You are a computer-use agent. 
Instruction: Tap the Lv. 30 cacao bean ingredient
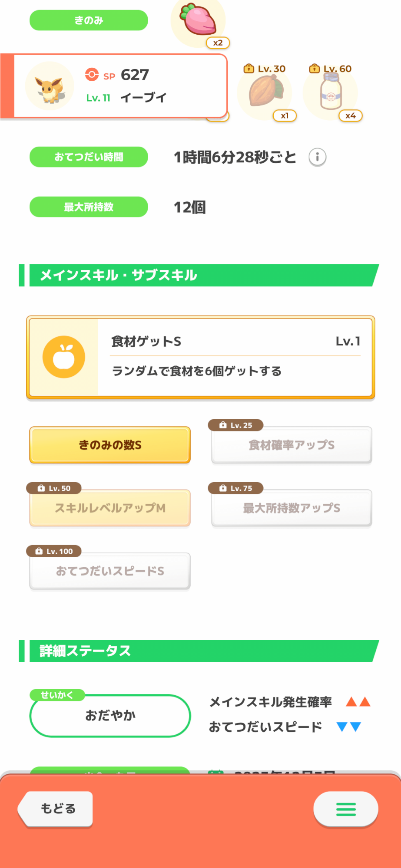click(x=265, y=91)
